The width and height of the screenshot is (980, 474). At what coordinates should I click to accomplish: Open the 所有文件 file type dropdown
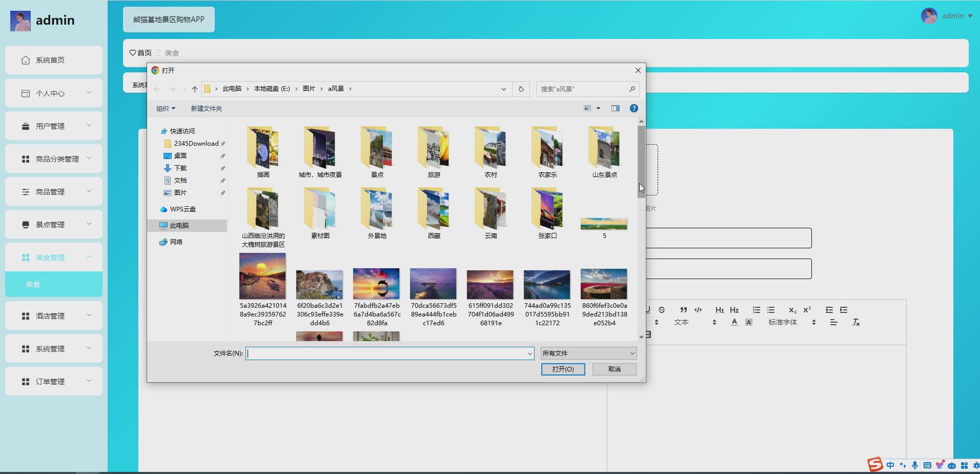pos(587,353)
